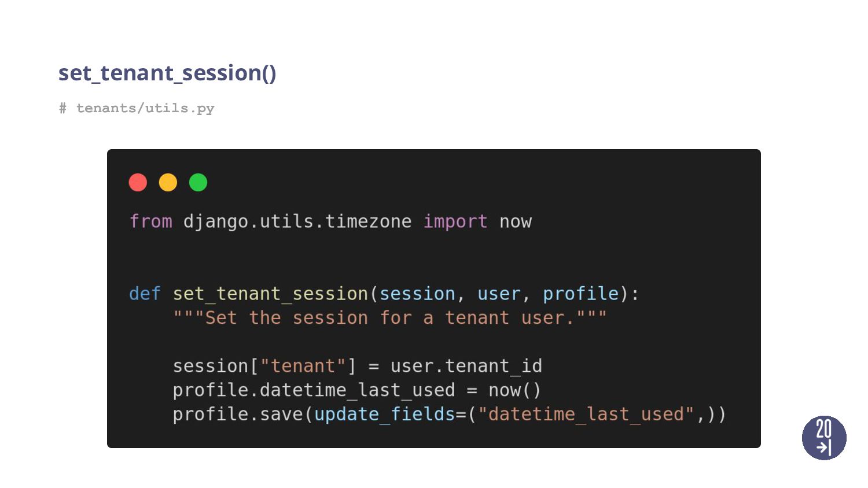Click the yellow minimize dot in code window
Viewport: 868px width, 488px height.
coord(168,182)
